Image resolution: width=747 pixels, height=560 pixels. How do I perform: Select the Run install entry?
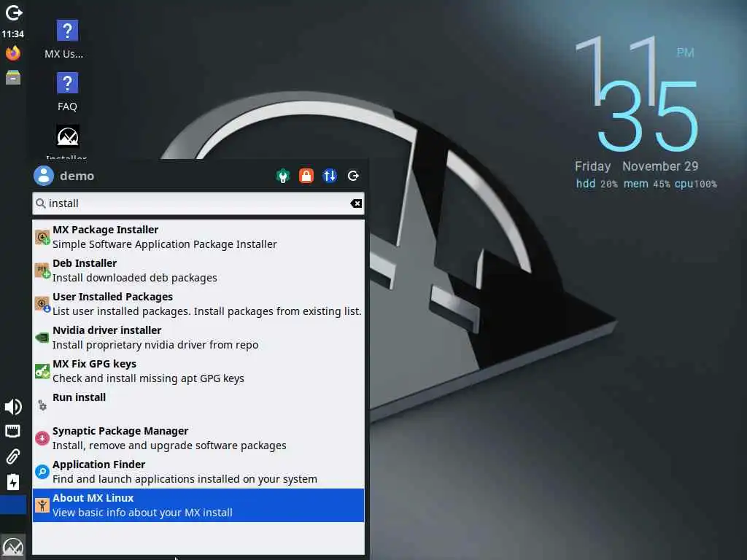pos(198,404)
